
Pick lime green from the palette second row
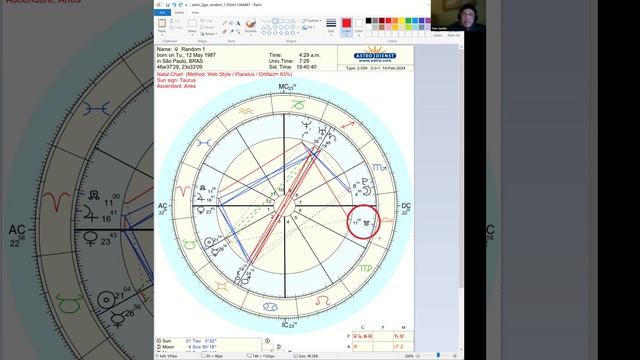(x=409, y=27)
